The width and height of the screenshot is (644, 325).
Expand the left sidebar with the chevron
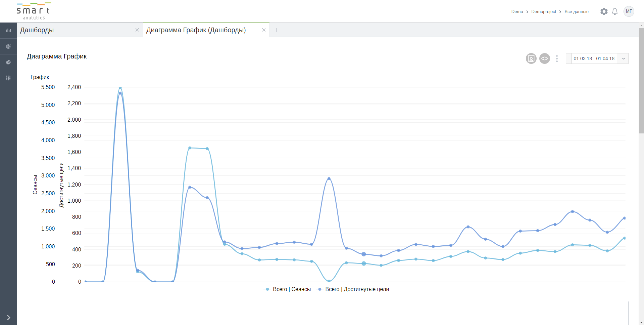click(8, 318)
